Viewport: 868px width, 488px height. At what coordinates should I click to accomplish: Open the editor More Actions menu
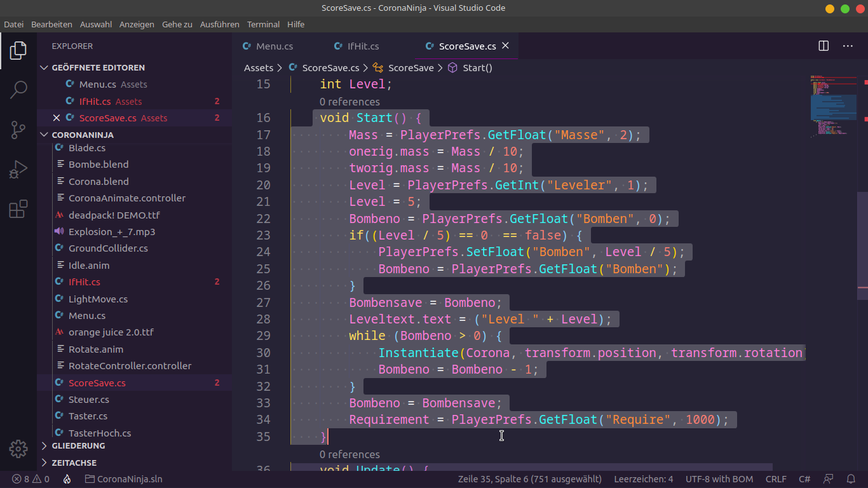click(848, 46)
